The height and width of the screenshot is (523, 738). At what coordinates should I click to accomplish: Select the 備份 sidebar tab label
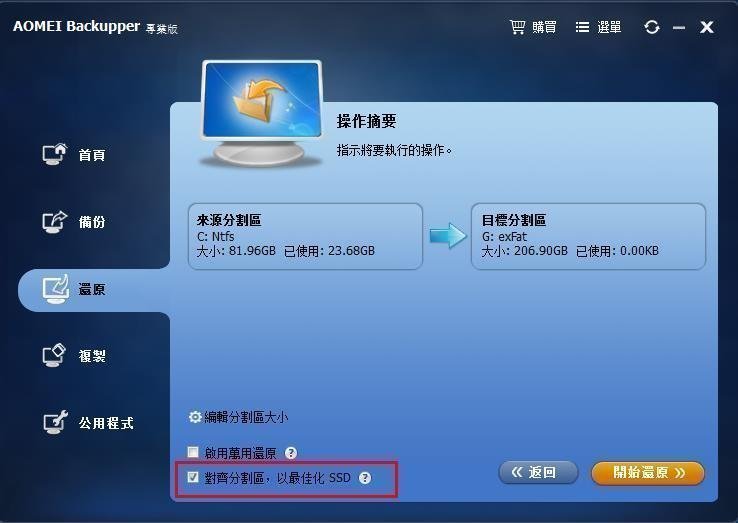92,221
